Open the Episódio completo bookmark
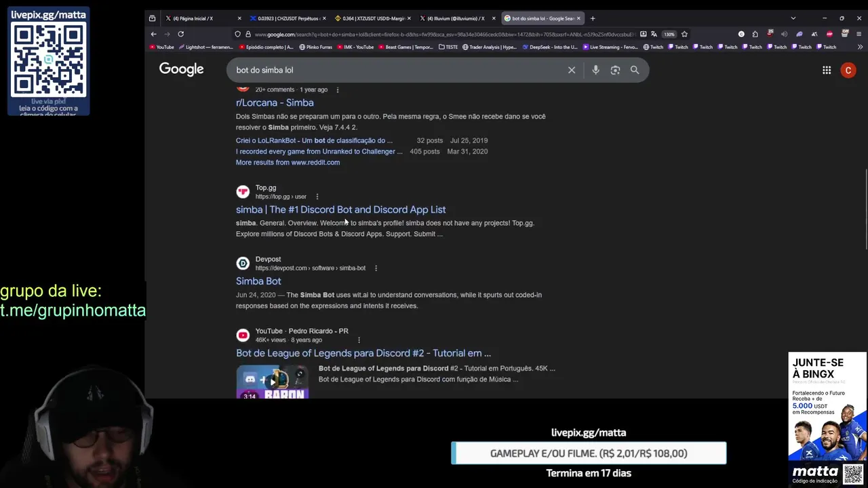868x488 pixels. [266, 47]
